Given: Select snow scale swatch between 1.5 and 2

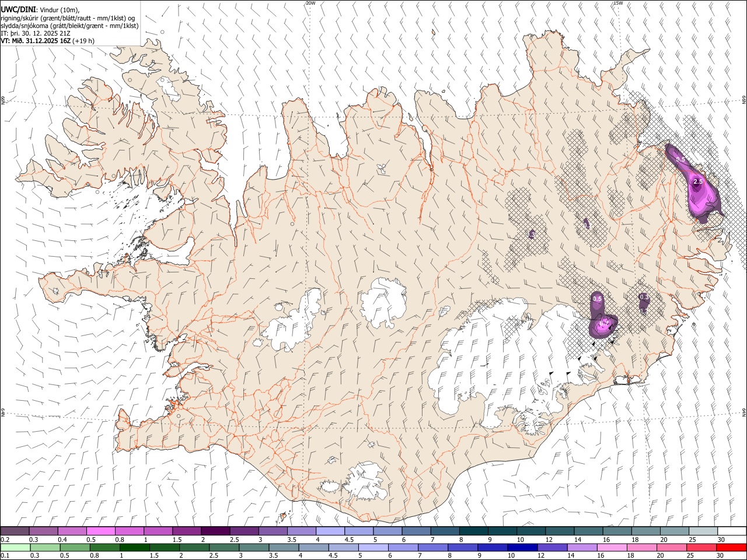Looking at the screenshot, I should [x=187, y=531].
